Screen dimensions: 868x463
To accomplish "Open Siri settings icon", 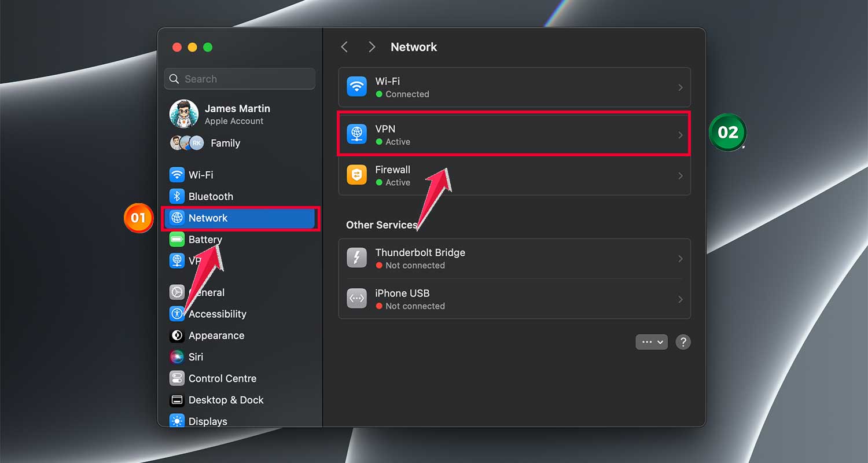I will click(x=176, y=357).
